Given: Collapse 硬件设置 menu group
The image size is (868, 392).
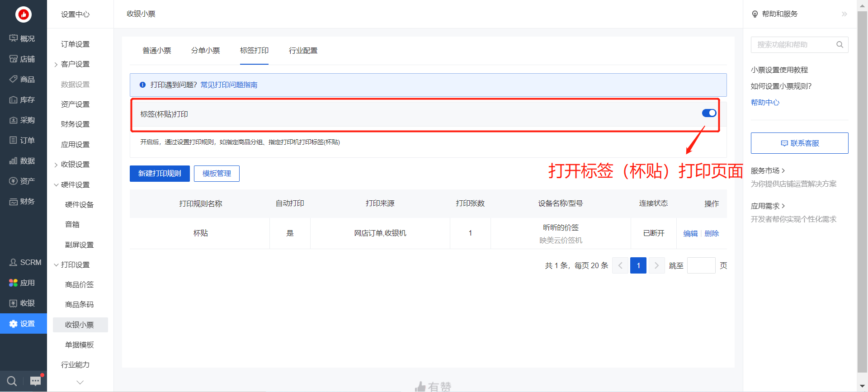Looking at the screenshot, I should (x=56, y=185).
